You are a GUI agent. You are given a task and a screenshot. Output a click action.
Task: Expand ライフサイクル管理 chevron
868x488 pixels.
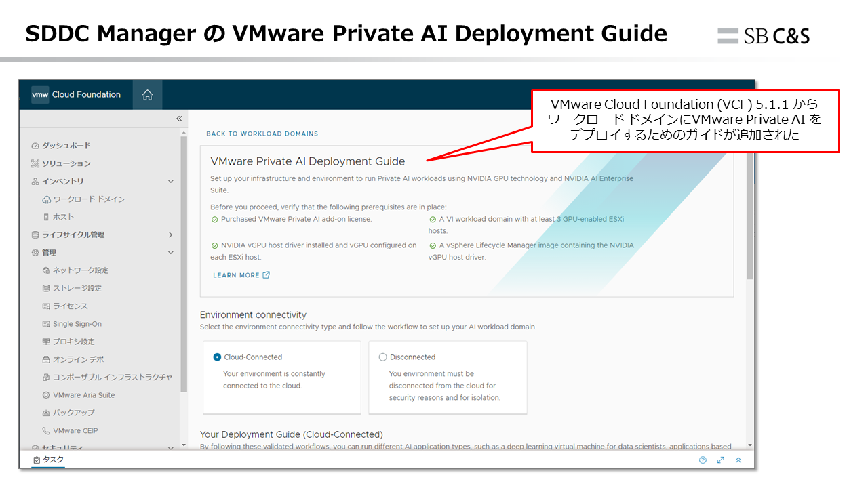pyautogui.click(x=171, y=235)
